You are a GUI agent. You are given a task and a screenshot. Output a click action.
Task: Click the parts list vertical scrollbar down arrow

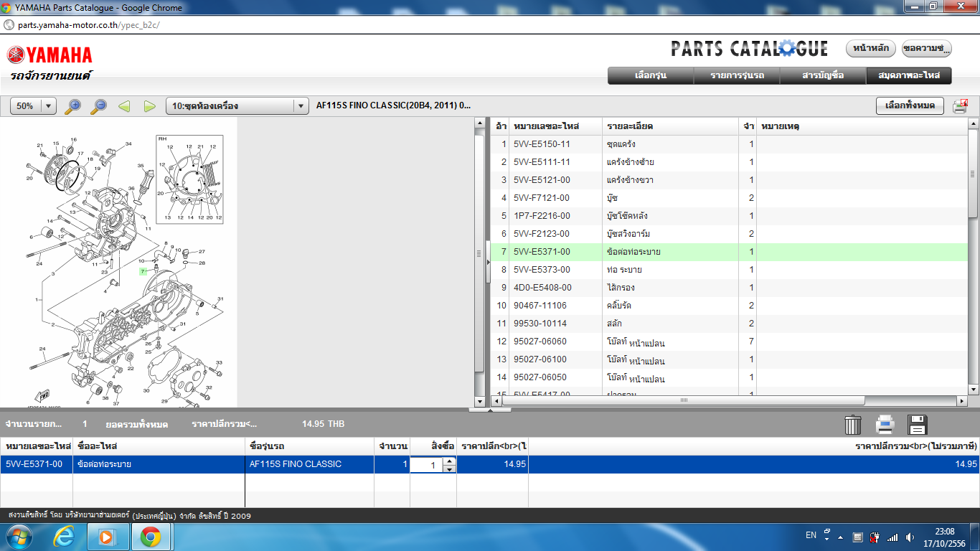pyautogui.click(x=974, y=390)
